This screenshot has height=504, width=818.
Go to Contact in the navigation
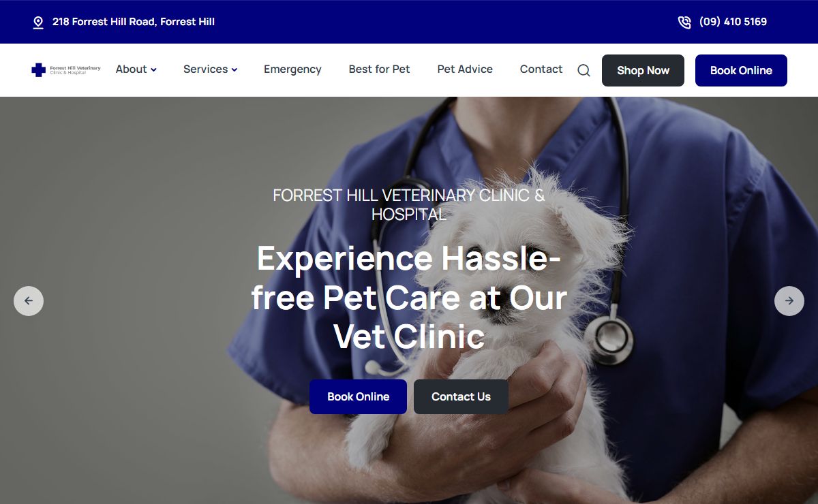click(x=541, y=69)
